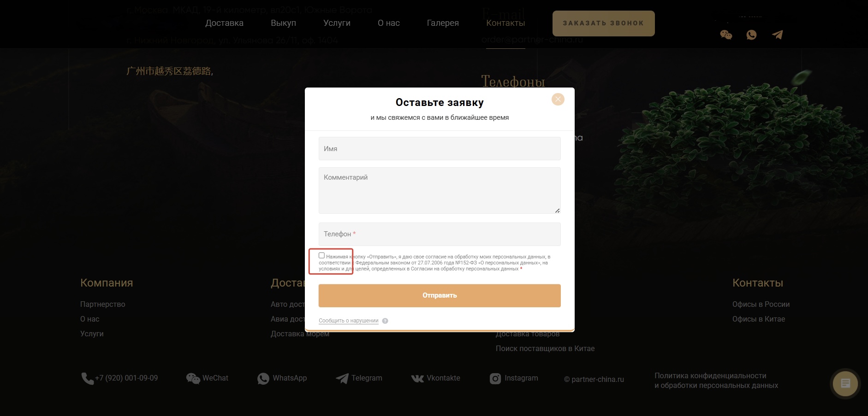Click the Имя input field
This screenshot has width=868, height=416.
tap(440, 148)
